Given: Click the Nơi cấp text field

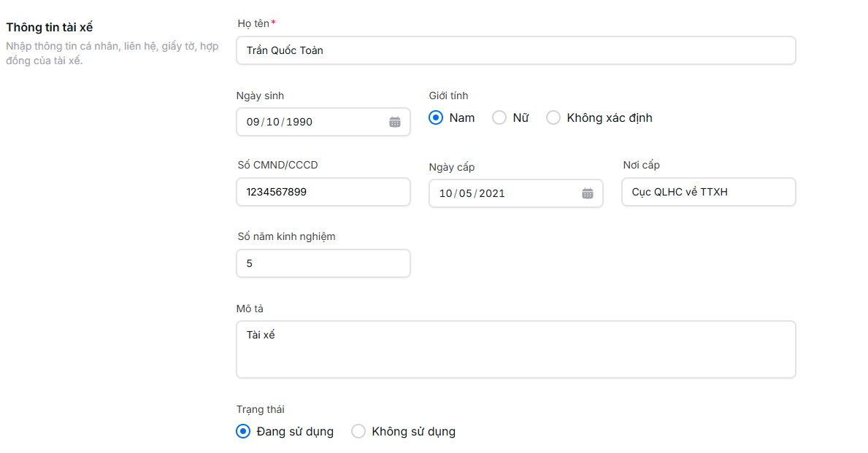Looking at the screenshot, I should (x=708, y=192).
